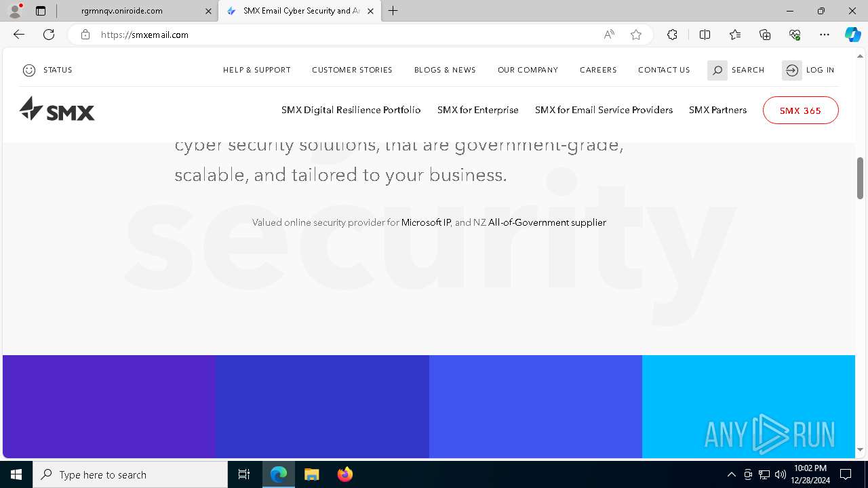Click the purple color block

pyautogui.click(x=109, y=407)
